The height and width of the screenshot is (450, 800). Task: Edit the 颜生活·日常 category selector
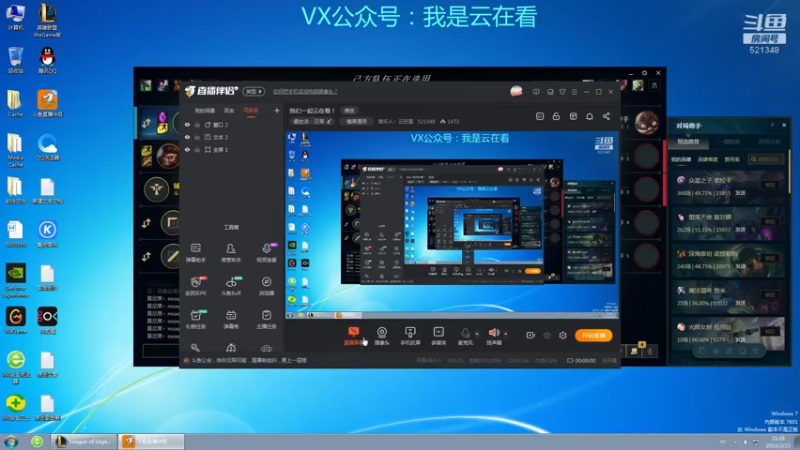[x=312, y=121]
